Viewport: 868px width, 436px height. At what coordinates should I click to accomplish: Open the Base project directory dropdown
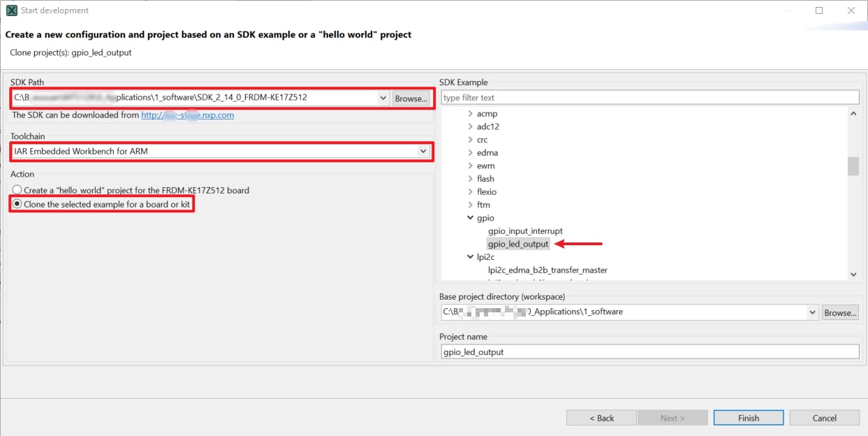tap(812, 312)
